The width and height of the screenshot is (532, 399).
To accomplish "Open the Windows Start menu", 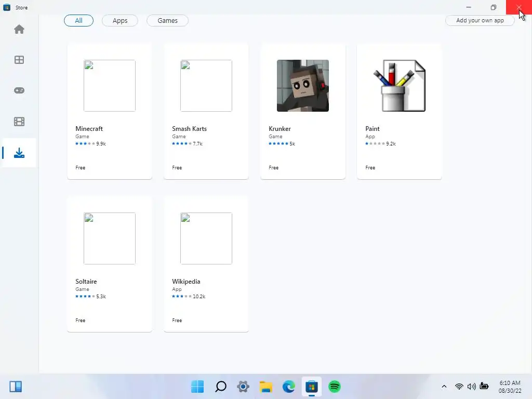I will [x=197, y=387].
